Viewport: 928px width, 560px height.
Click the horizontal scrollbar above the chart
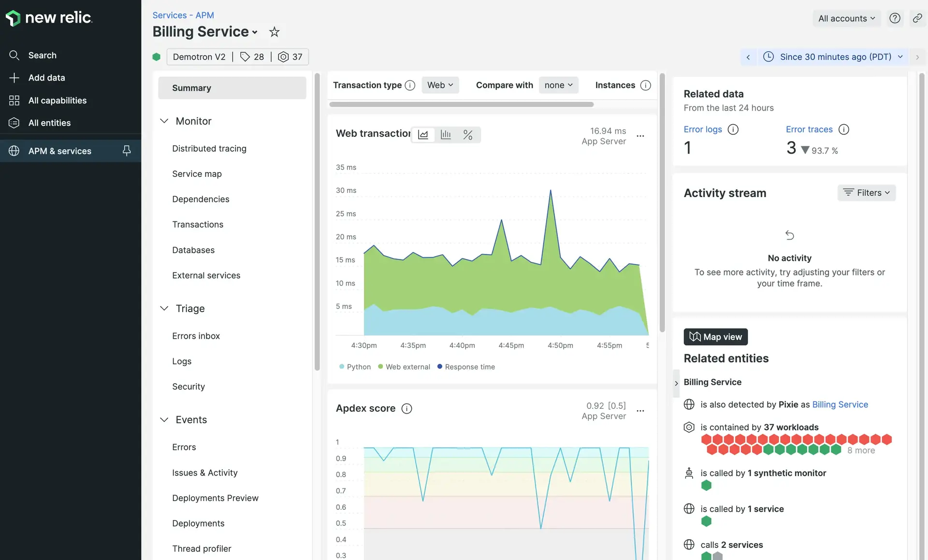462,104
